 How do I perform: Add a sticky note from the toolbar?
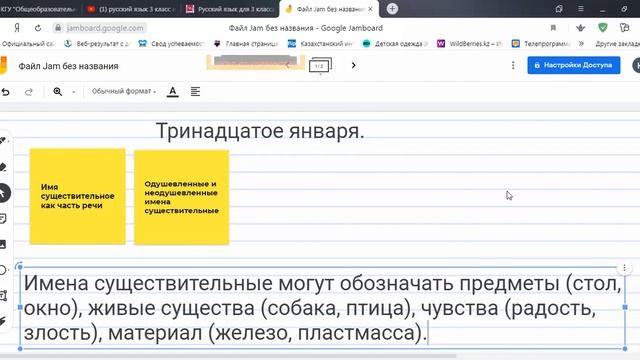tap(3, 219)
